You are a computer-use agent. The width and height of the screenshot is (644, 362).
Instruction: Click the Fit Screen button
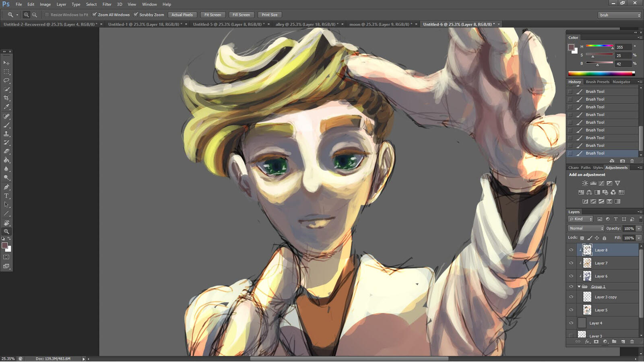tap(213, 15)
